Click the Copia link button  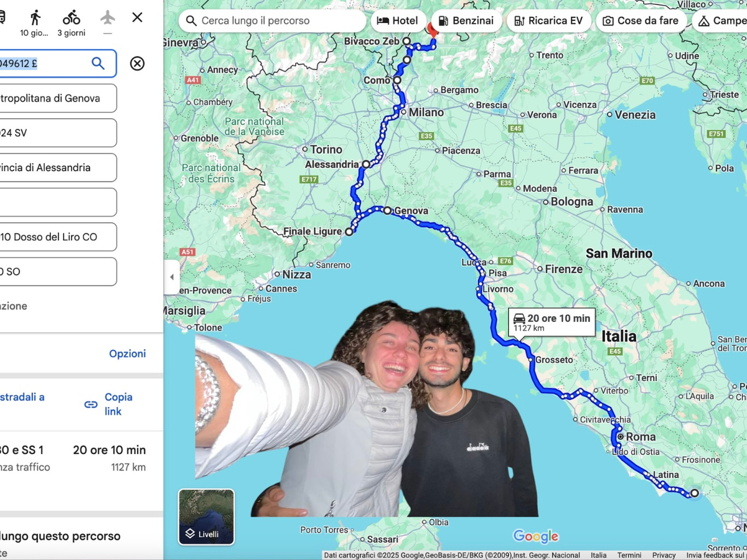coord(118,404)
